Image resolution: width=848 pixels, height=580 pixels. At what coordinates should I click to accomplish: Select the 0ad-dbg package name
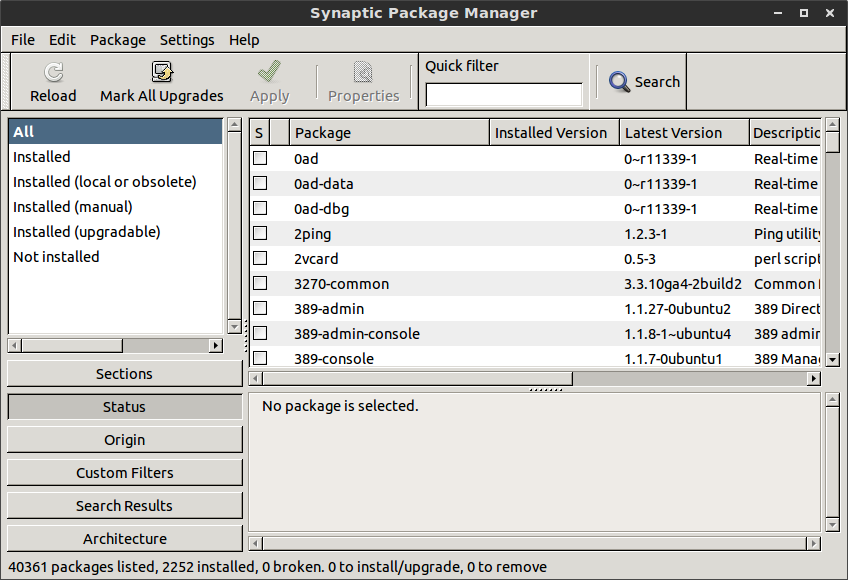click(x=321, y=209)
